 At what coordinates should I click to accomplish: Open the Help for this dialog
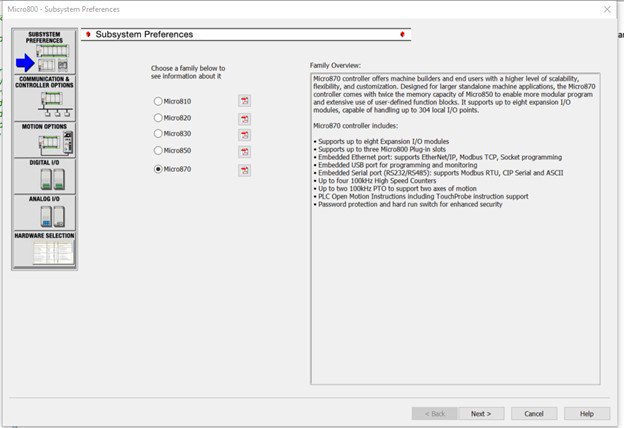[587, 414]
